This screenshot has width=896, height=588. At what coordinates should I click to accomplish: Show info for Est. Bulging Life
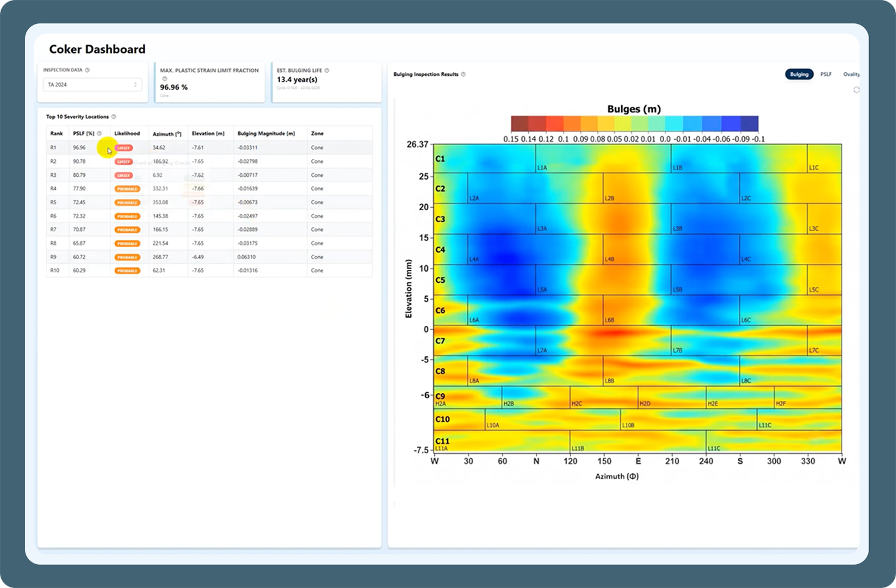coord(327,70)
